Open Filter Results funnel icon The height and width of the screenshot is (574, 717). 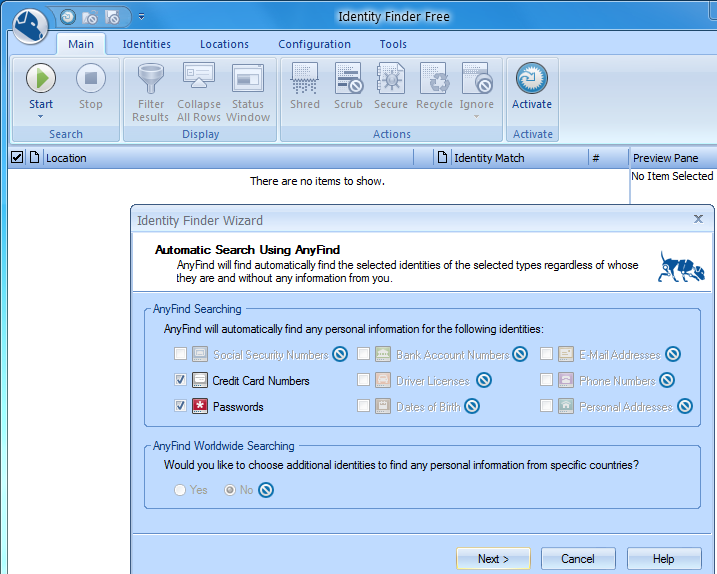tap(150, 78)
